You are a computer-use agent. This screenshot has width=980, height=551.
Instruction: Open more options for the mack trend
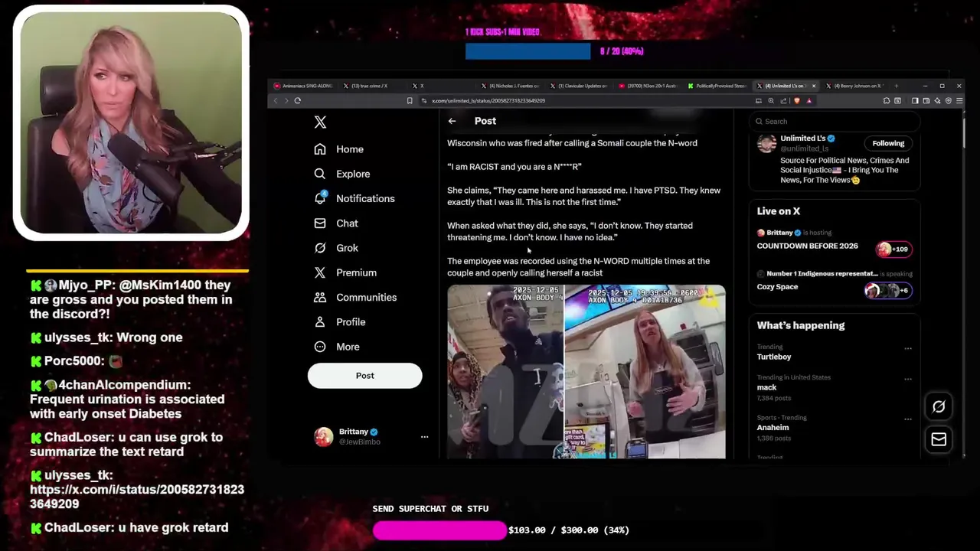(908, 379)
